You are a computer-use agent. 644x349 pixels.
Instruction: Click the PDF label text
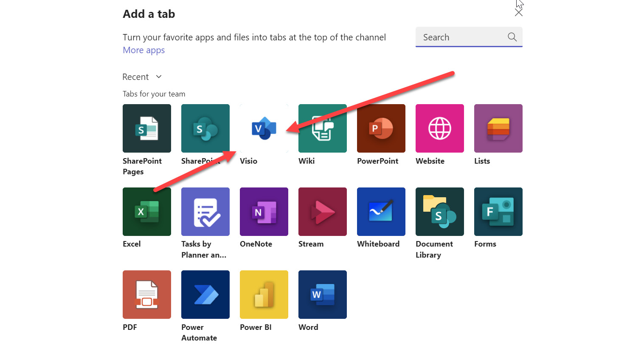click(130, 327)
